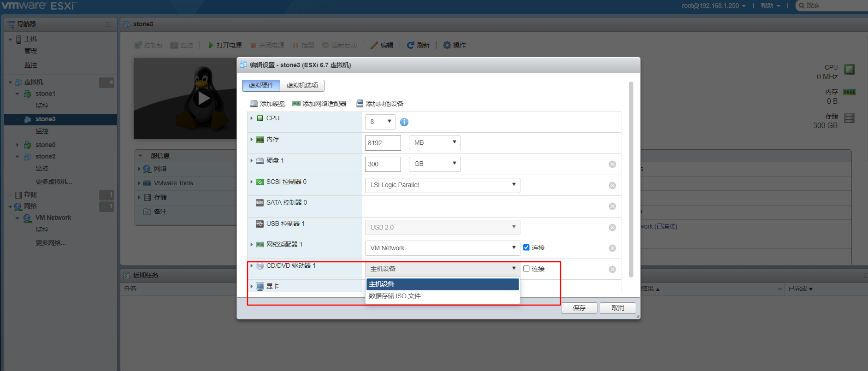This screenshot has width=868, height=371.
Task: Click 添加其他设备 add other device
Action: (380, 104)
